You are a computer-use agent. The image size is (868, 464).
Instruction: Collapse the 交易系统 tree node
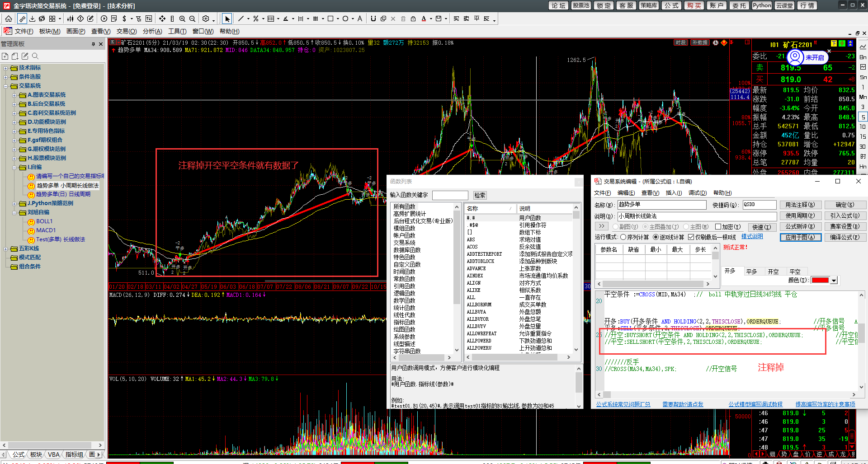coord(6,86)
